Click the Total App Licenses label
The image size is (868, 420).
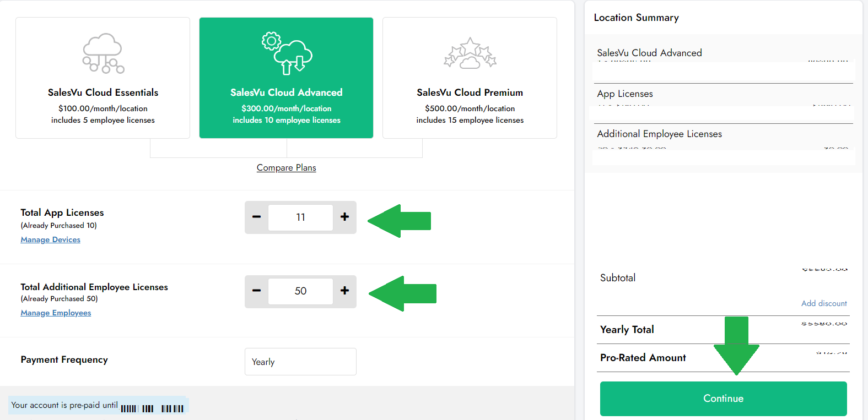point(62,212)
